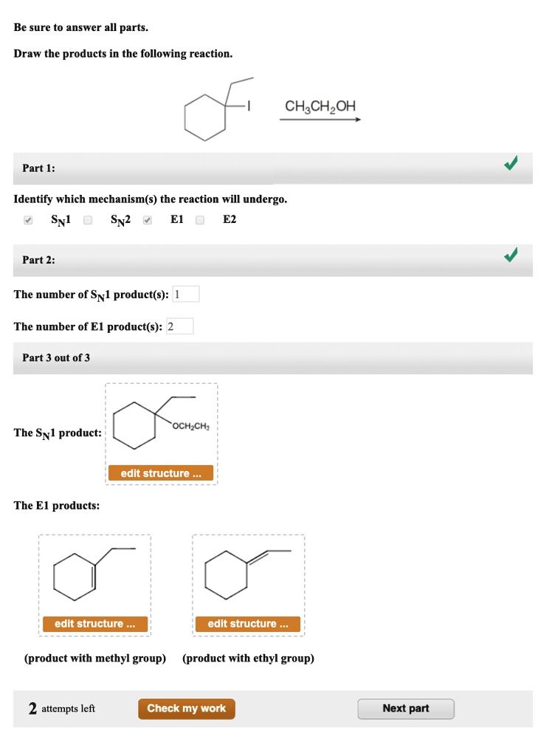Open the SN1 product structure editor
The image size is (552, 756).
(161, 472)
